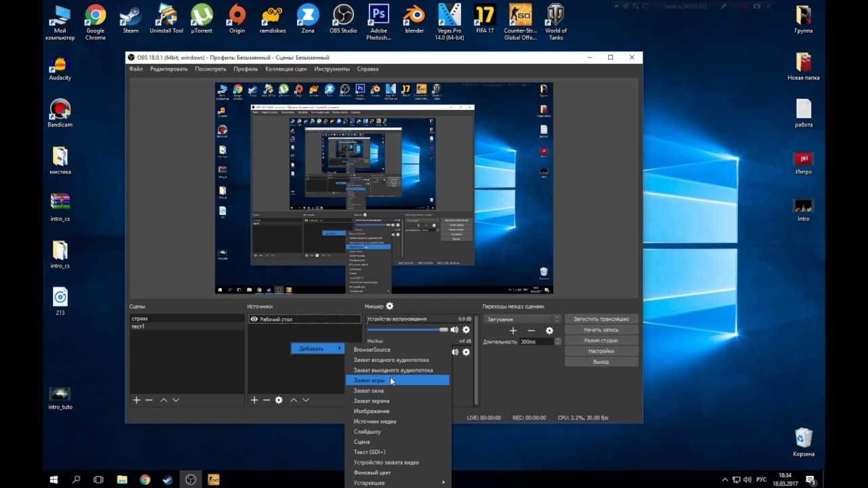Select the blender desktop icon

click(414, 20)
